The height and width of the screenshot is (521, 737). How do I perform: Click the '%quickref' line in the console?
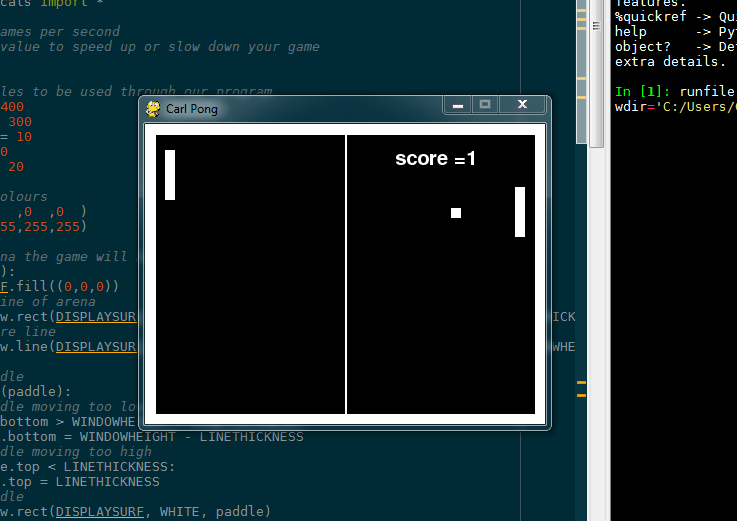click(675, 17)
